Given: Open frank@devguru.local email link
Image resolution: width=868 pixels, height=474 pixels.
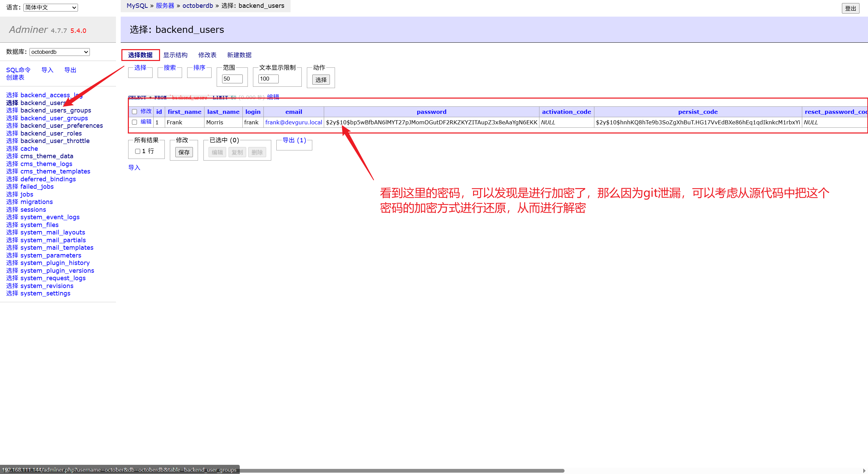Looking at the screenshot, I should click(x=294, y=122).
